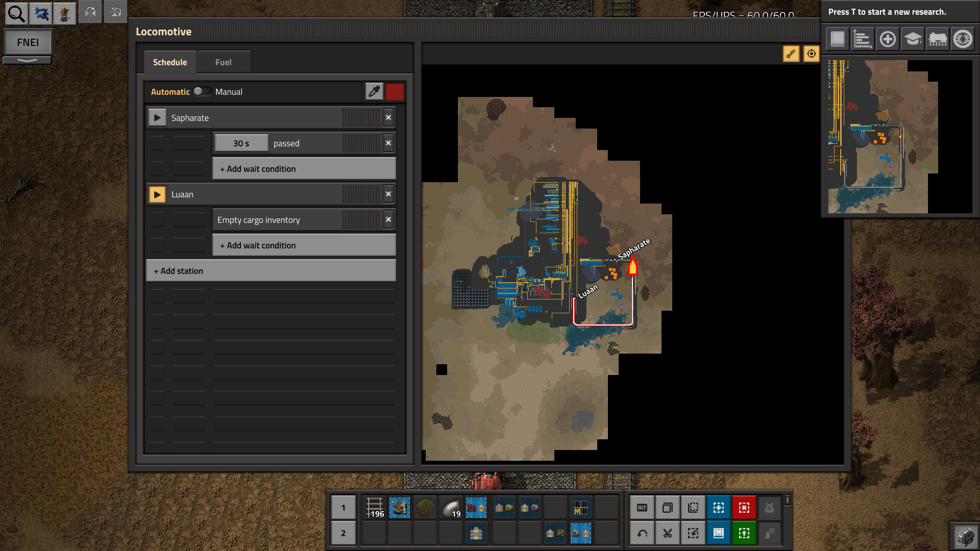The height and width of the screenshot is (551, 980).
Task: Open blue blueprint book shortcut
Action: coord(719,533)
